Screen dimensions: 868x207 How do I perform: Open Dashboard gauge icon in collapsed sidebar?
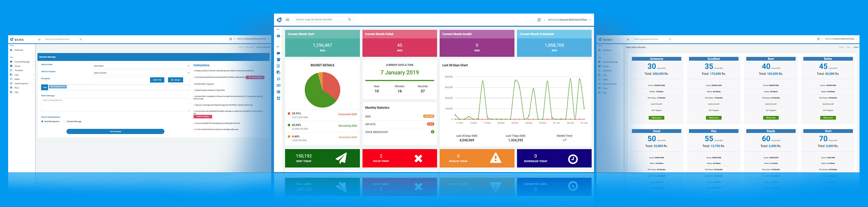tap(278, 36)
